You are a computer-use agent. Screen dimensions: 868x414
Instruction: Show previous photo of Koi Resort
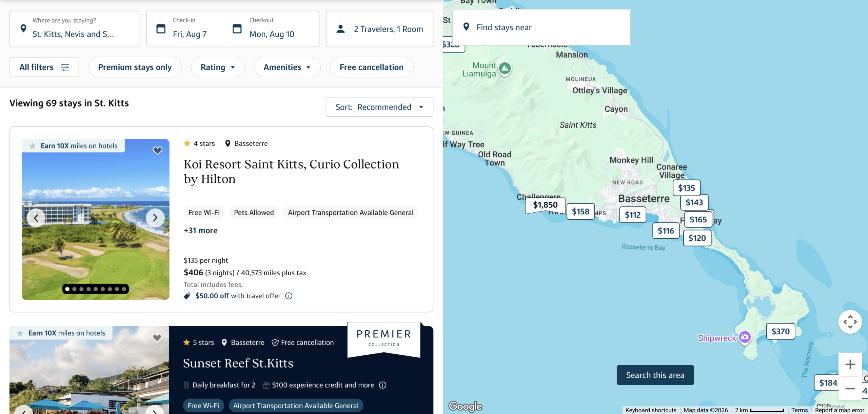click(36, 218)
